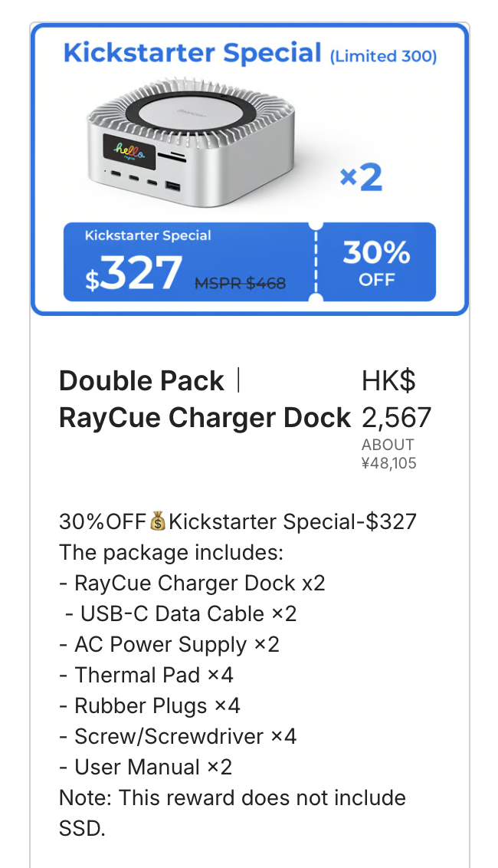Click the Kickstarter Special banner heading
This screenshot has height=868, width=498.
[x=192, y=54]
